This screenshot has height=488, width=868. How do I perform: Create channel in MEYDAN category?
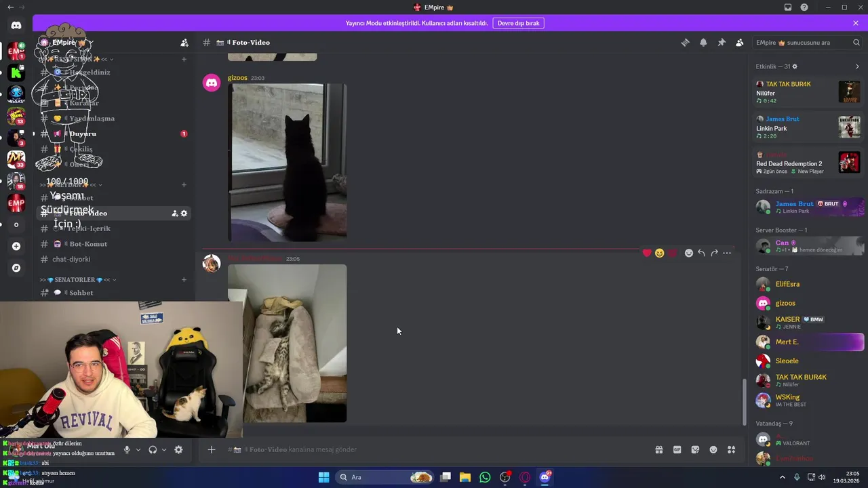coord(184,184)
